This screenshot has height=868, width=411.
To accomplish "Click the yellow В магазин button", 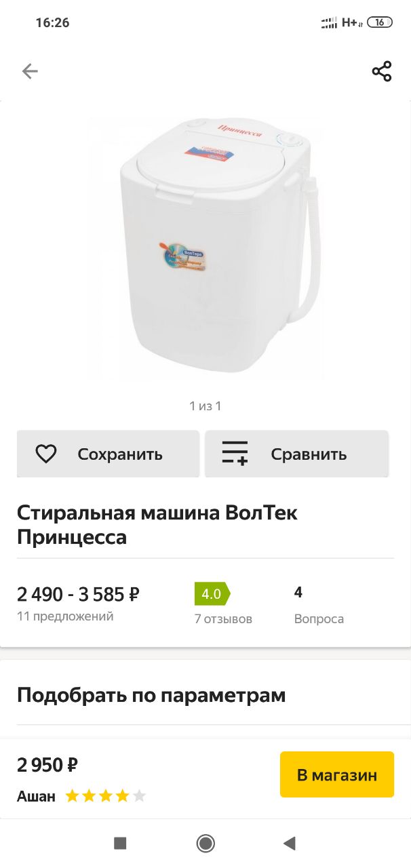I will point(337,774).
